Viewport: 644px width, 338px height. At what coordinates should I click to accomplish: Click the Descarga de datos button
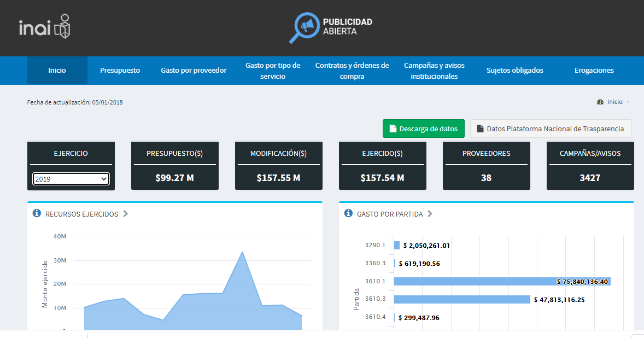[424, 128]
